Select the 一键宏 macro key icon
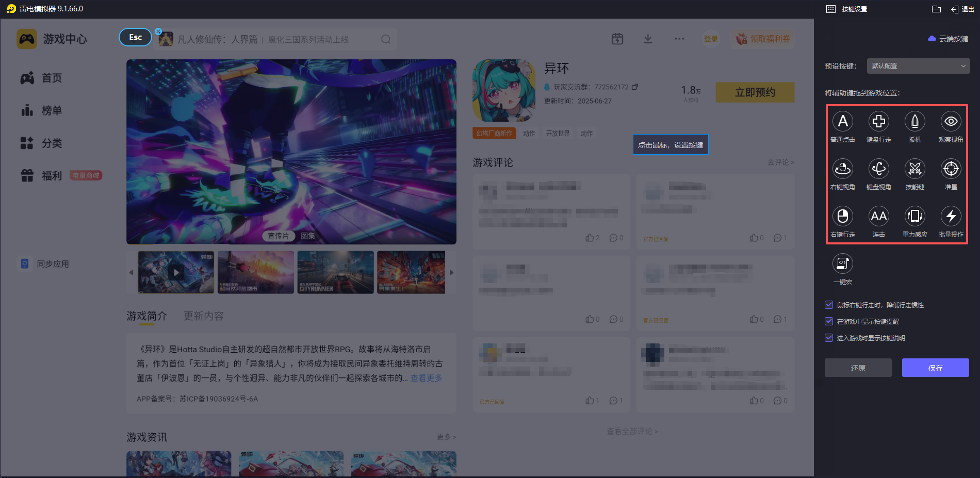Image resolution: width=980 pixels, height=478 pixels. tap(843, 264)
